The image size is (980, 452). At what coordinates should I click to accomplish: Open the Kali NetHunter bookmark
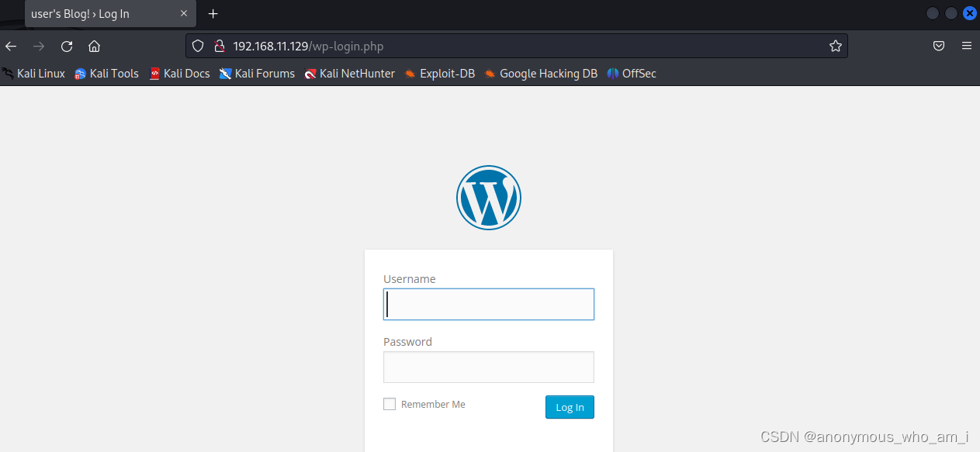click(x=350, y=74)
